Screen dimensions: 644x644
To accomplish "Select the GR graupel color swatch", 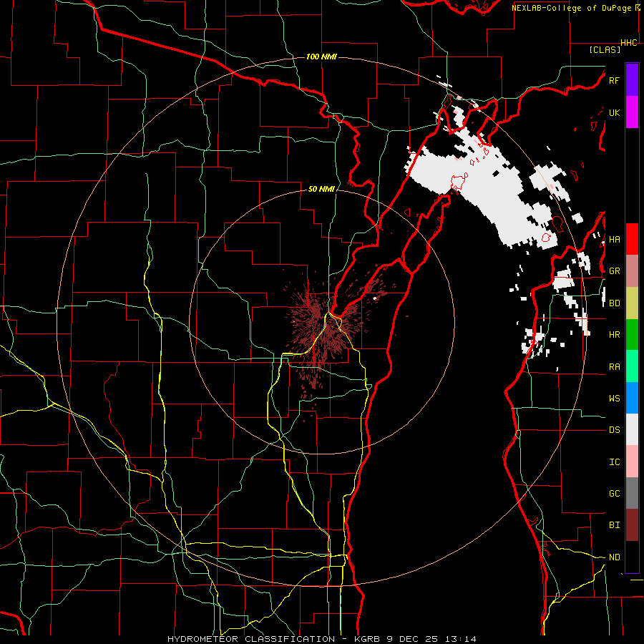I will tap(632, 271).
